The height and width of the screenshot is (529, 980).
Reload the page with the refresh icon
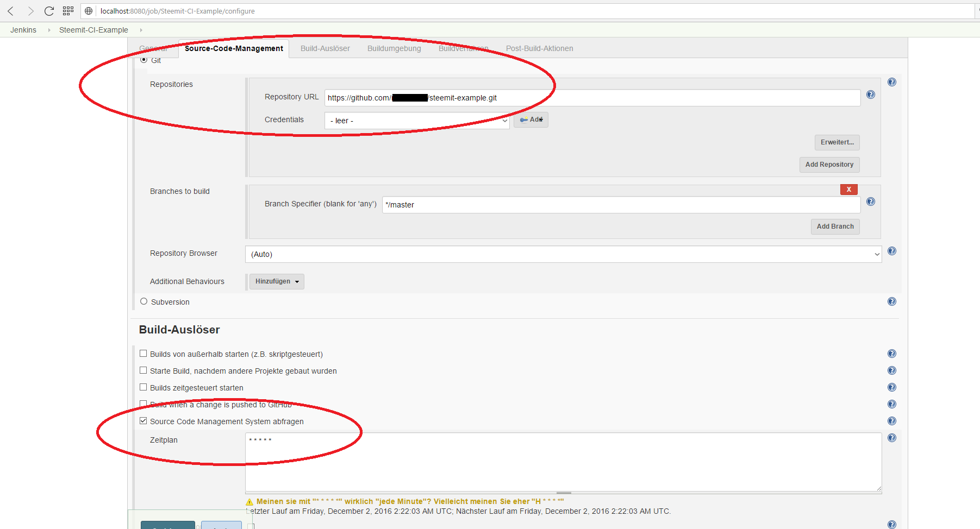point(49,11)
